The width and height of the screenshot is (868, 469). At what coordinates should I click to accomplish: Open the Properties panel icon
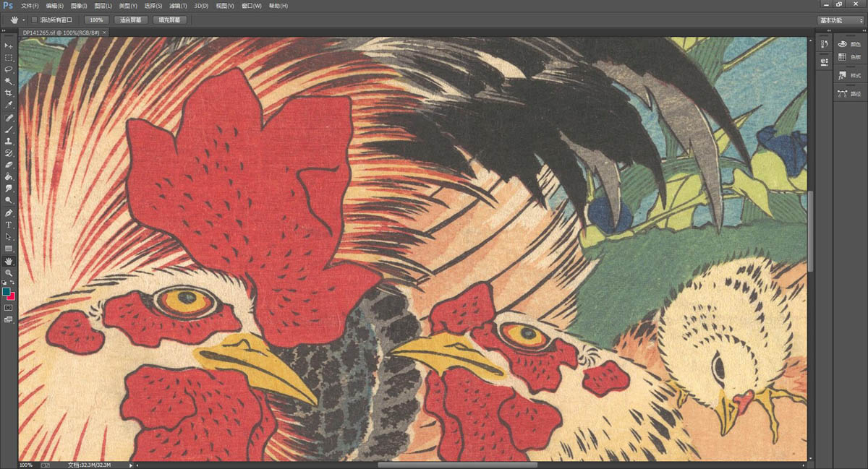(824, 61)
